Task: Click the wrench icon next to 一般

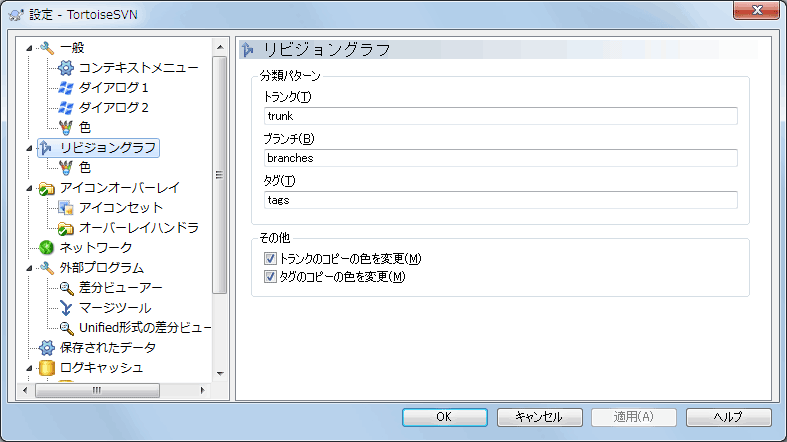Action: [47, 48]
